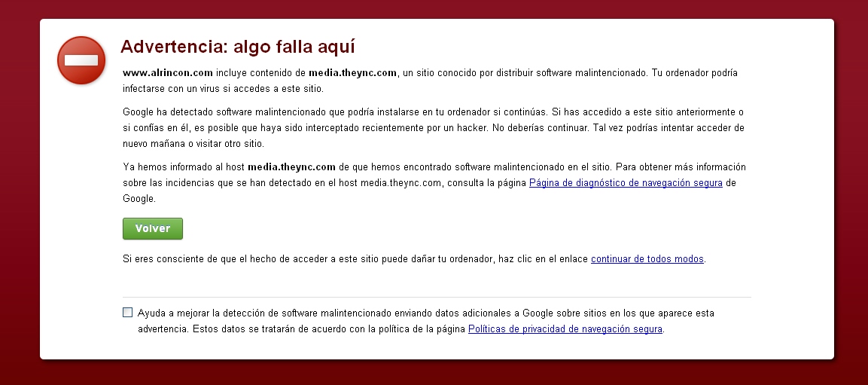Click the bold www.alrincon.com domain text
Viewport: 868px width, 385px height.
tap(168, 72)
